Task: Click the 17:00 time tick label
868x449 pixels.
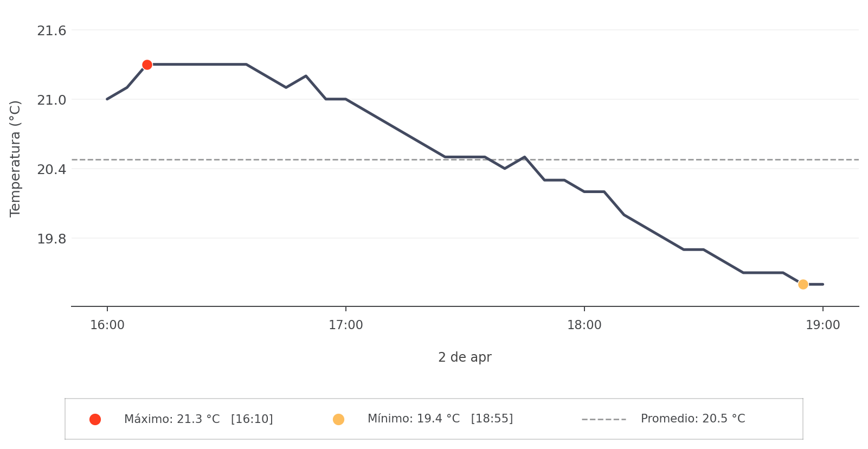Action: click(x=346, y=325)
